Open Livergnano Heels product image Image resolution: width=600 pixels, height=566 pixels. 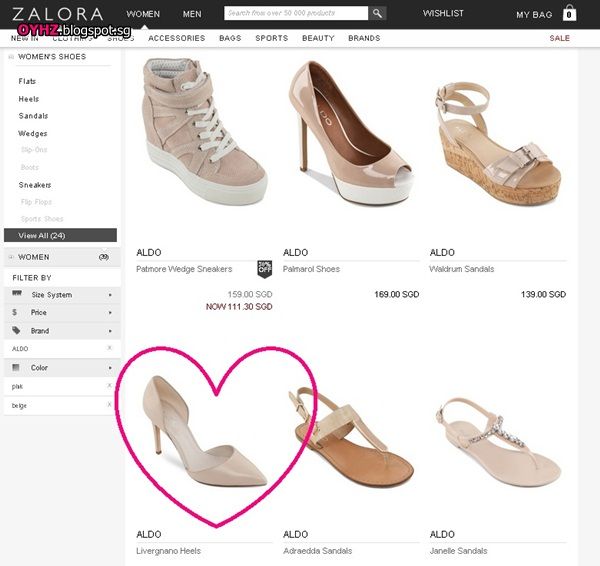[x=204, y=431]
